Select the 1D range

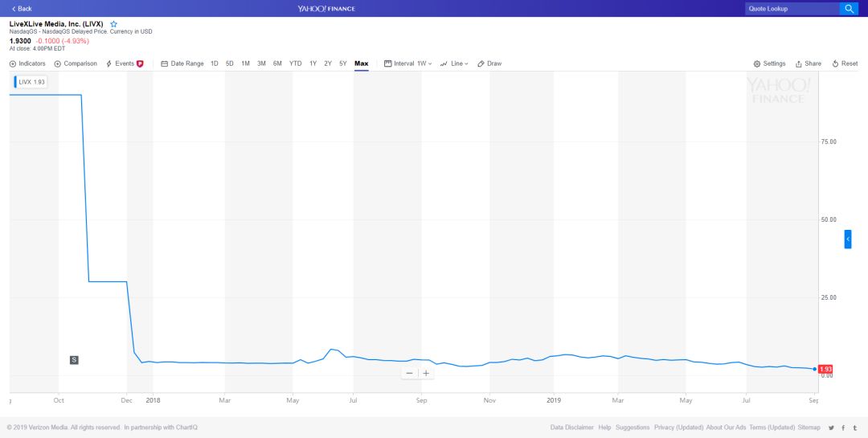click(x=215, y=63)
